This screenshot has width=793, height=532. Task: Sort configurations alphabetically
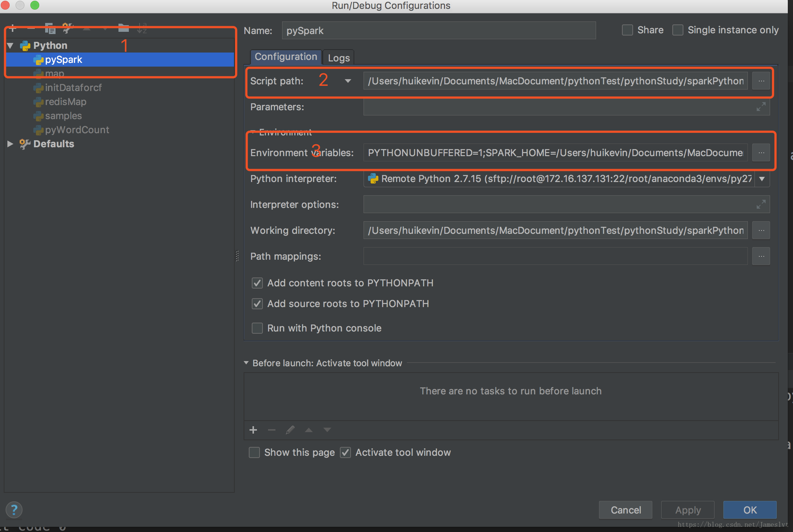(142, 28)
